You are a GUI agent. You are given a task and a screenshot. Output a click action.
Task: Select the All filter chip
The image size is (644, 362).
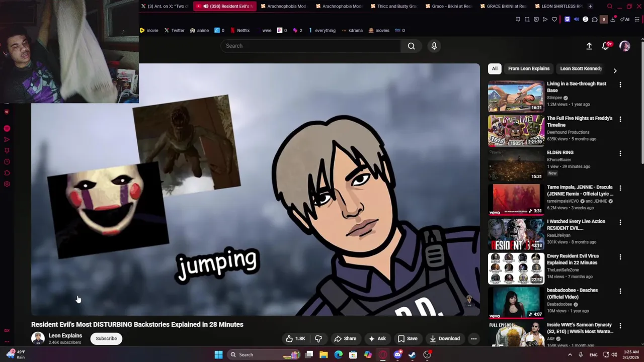coord(495,69)
